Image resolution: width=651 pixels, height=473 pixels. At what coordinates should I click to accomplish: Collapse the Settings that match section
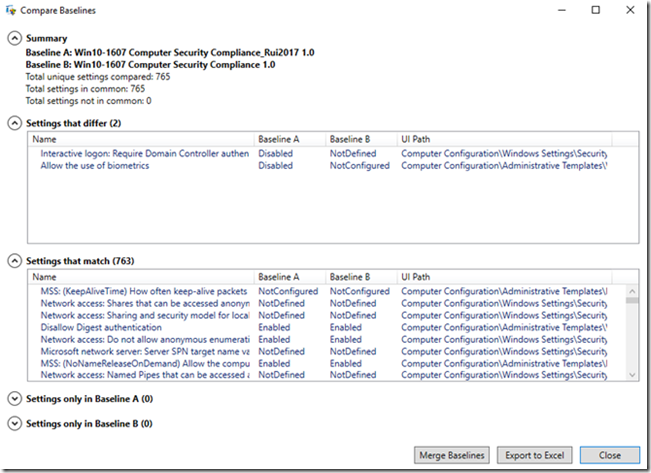click(x=15, y=261)
